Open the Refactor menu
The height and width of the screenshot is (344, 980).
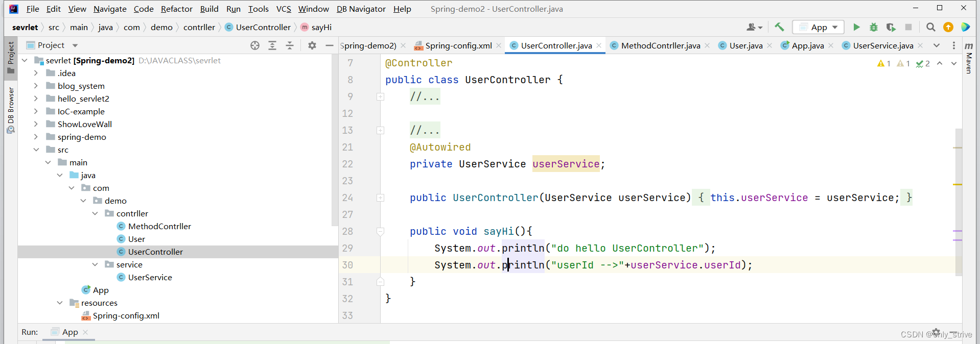coord(177,9)
